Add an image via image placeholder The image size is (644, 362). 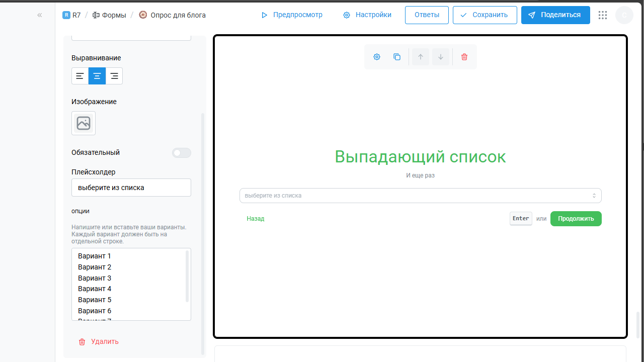click(84, 123)
